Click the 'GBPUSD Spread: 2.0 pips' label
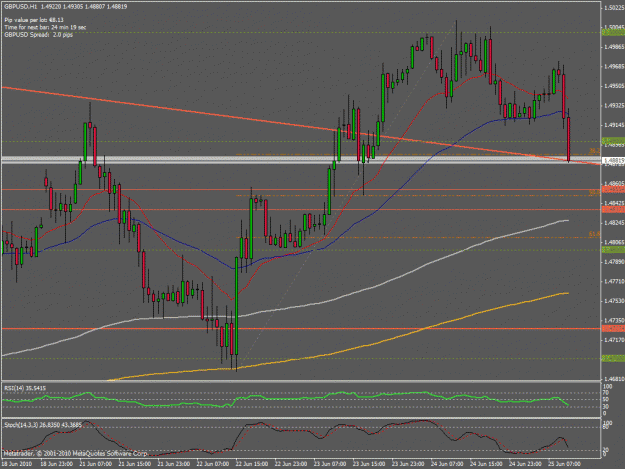 coord(38,35)
